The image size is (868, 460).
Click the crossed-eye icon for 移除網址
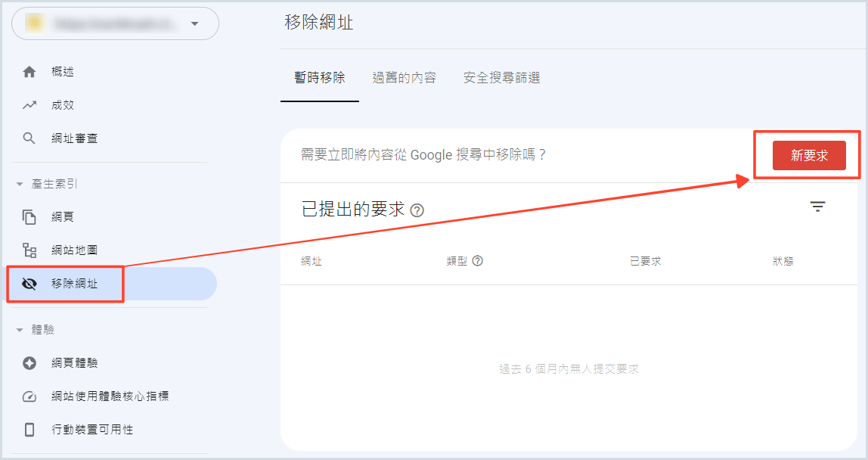pyautogui.click(x=29, y=284)
